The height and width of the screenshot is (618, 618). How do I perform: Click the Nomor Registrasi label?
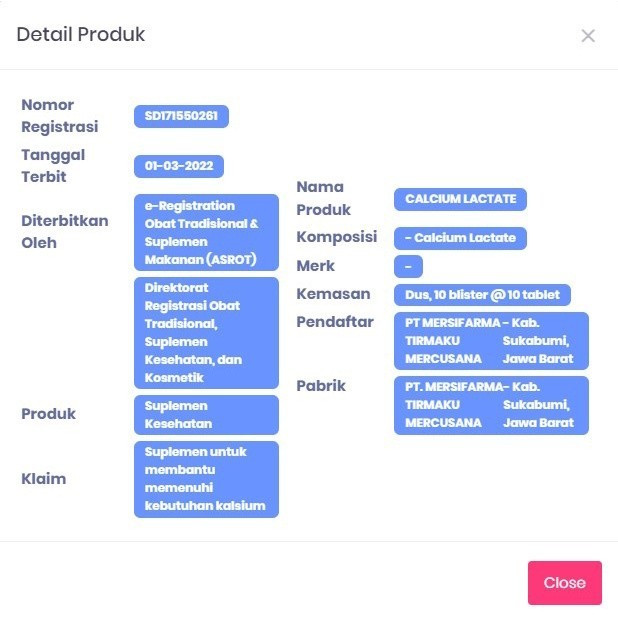pyautogui.click(x=60, y=116)
